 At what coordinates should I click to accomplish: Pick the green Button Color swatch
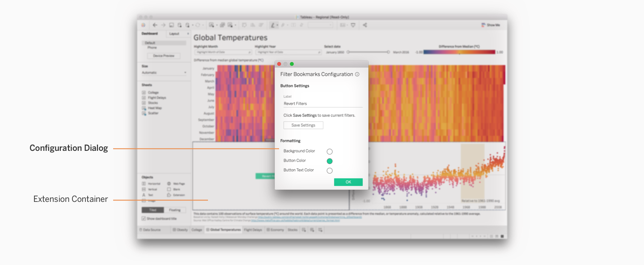330,161
